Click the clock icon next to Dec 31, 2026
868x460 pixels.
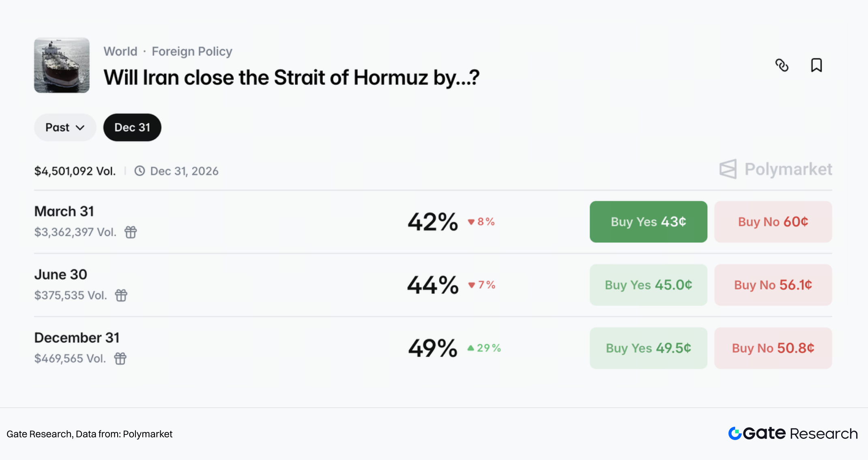tap(140, 171)
